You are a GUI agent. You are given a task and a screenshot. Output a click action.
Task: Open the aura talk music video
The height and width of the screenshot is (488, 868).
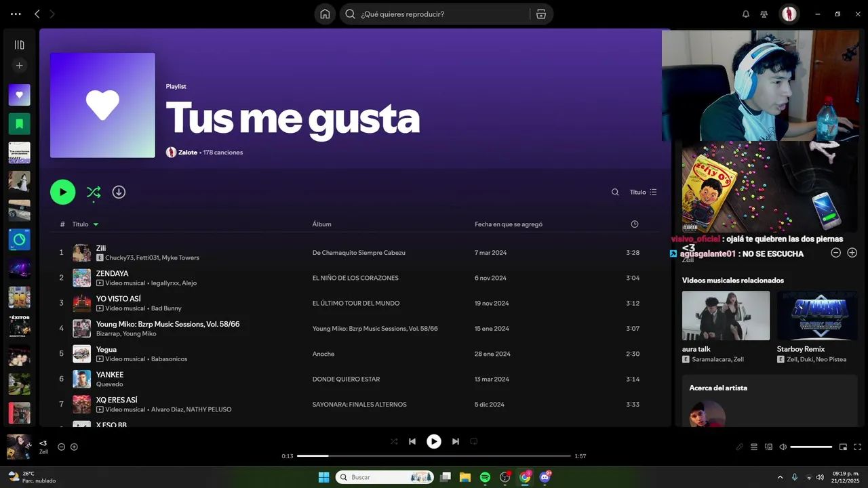click(x=726, y=316)
